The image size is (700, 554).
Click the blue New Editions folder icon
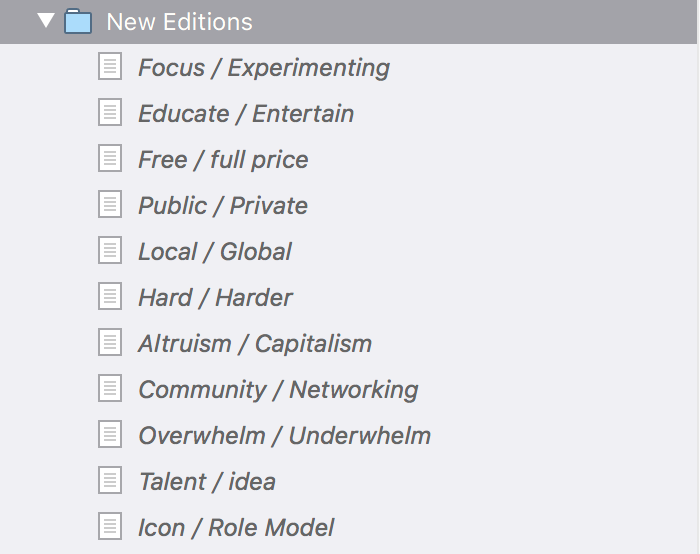[x=78, y=21]
